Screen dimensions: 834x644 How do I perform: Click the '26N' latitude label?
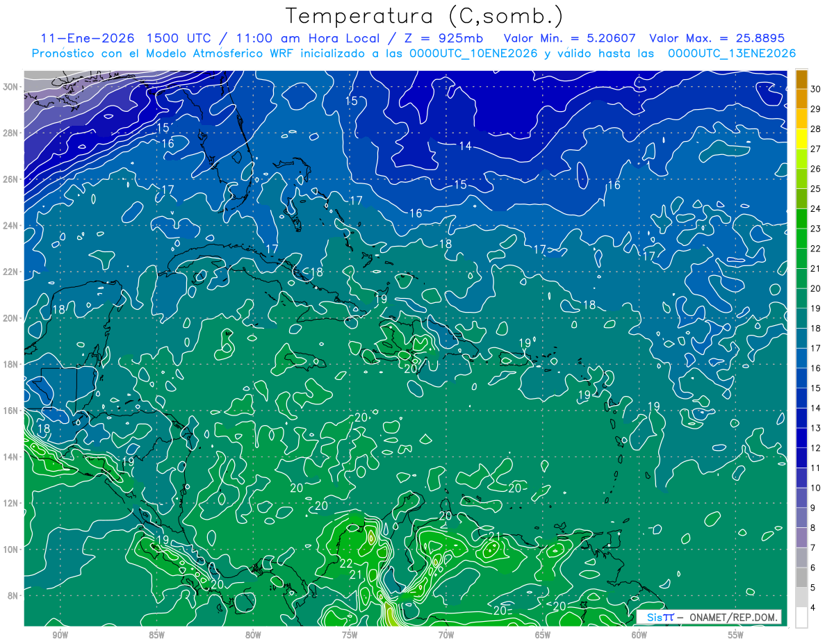pyautogui.click(x=12, y=179)
